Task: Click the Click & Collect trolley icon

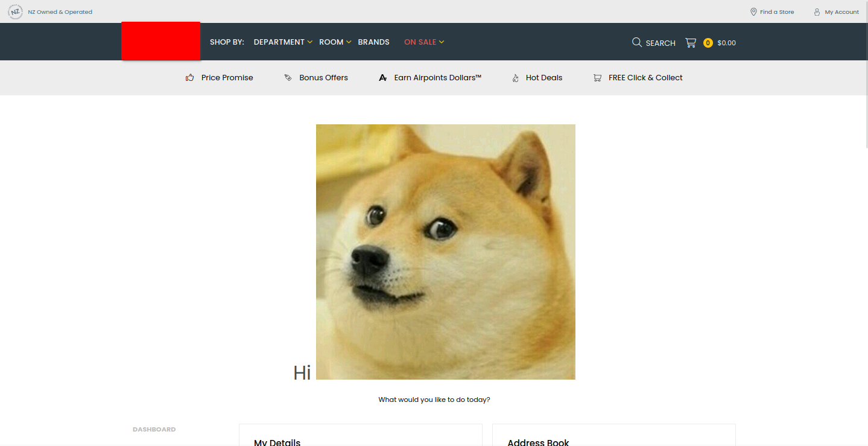Action: tap(597, 78)
